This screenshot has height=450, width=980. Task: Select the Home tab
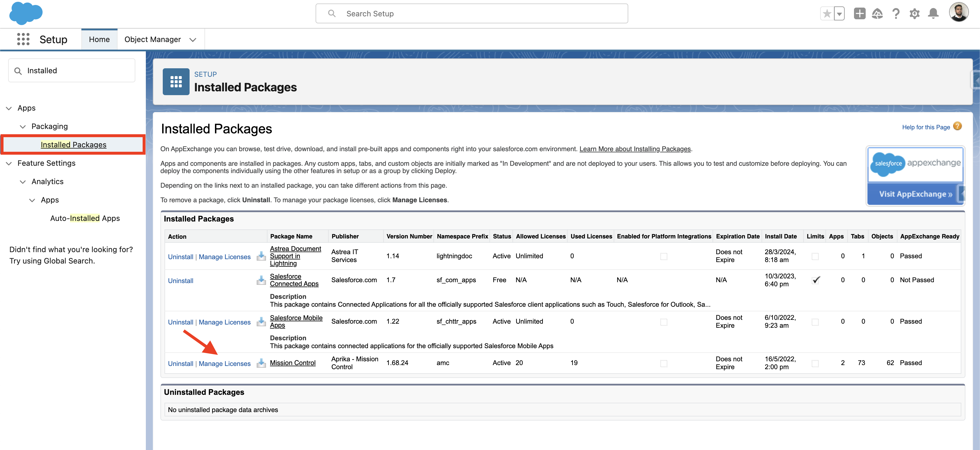(99, 39)
